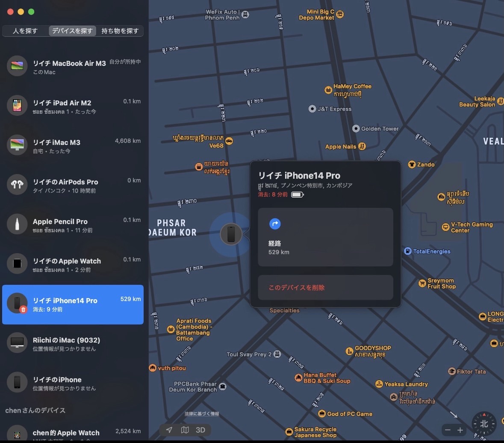Click the current location arrow icon
The width and height of the screenshot is (504, 443).
tap(169, 430)
